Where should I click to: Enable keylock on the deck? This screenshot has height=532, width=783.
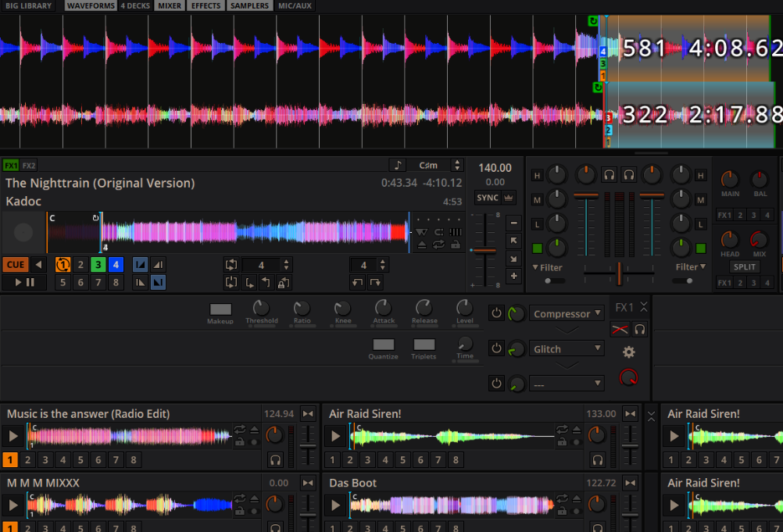pyautogui.click(x=456, y=245)
